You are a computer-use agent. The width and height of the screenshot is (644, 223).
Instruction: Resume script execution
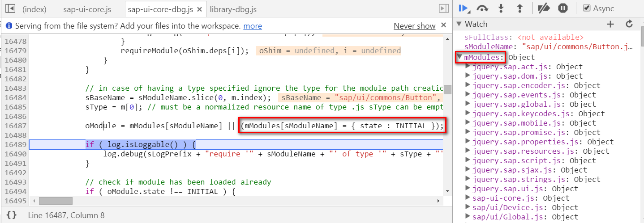tap(464, 8)
